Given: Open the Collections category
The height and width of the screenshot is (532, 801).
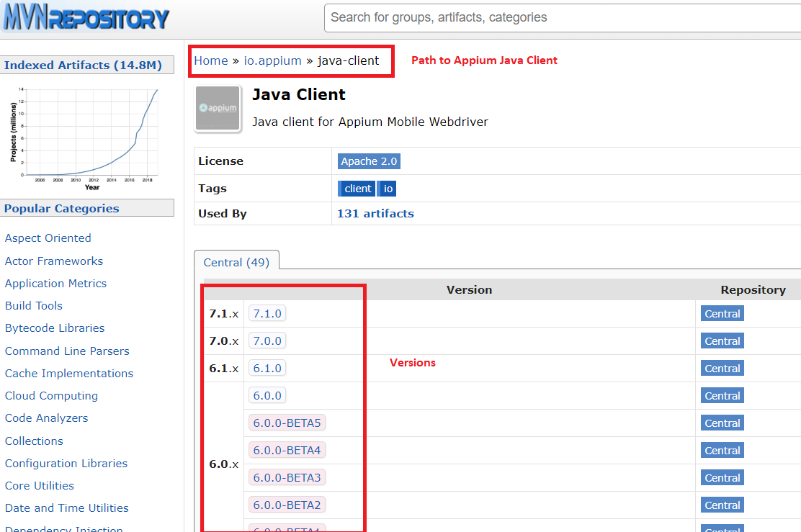Looking at the screenshot, I should coord(35,441).
